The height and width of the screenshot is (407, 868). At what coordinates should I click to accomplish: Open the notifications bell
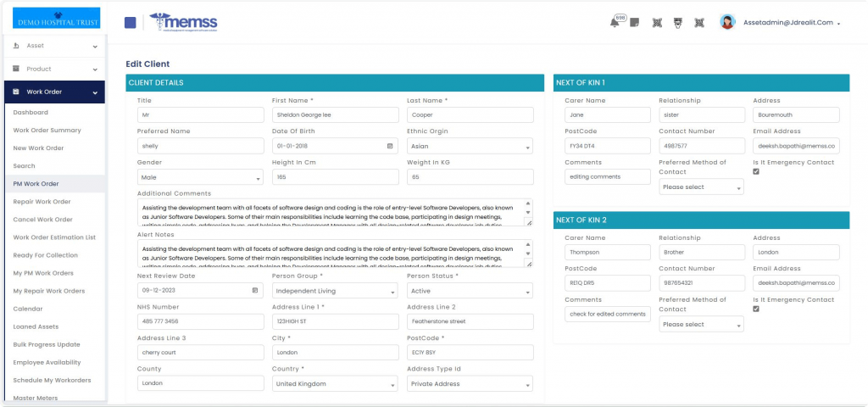pos(614,23)
